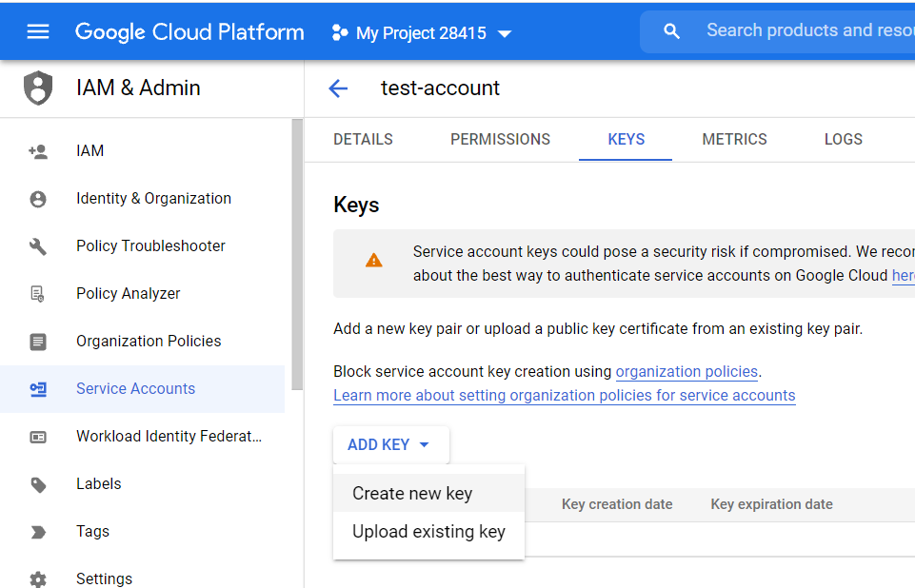
Task: Click the IAM & Admin shield icon
Action: (x=38, y=88)
